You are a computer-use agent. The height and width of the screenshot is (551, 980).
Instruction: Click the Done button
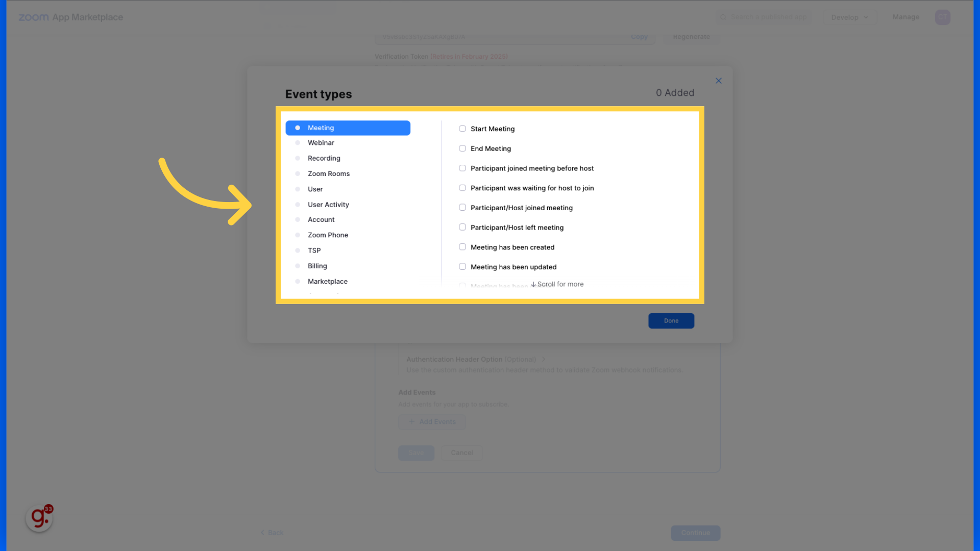click(x=671, y=321)
